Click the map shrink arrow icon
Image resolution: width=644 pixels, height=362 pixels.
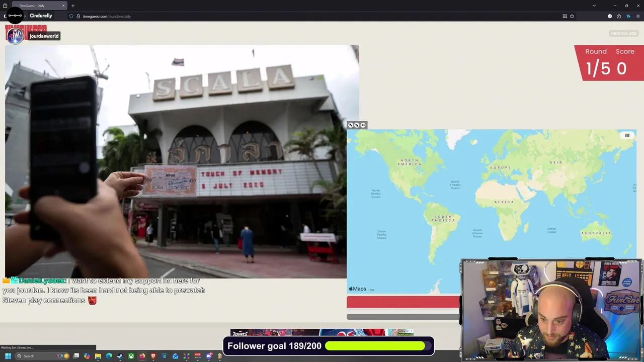point(357,125)
